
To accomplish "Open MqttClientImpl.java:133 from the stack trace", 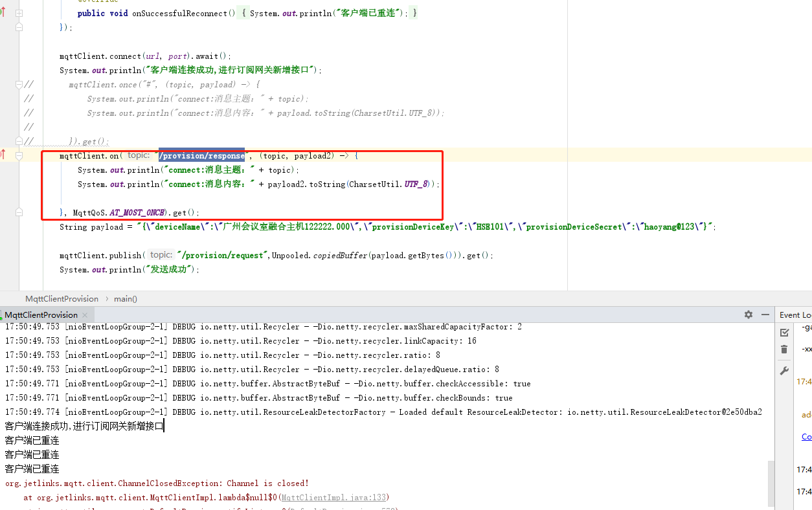I will 334,497.
